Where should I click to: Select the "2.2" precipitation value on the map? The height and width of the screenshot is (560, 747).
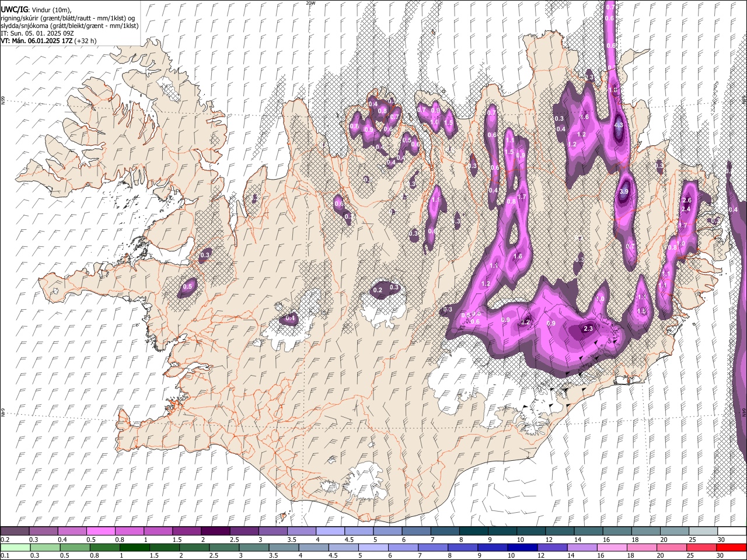click(x=525, y=323)
